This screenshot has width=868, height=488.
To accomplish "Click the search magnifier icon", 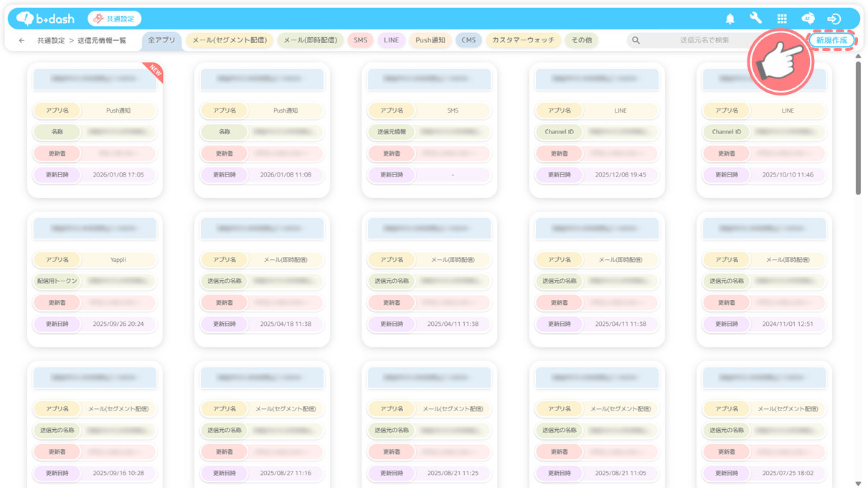I will tap(636, 41).
